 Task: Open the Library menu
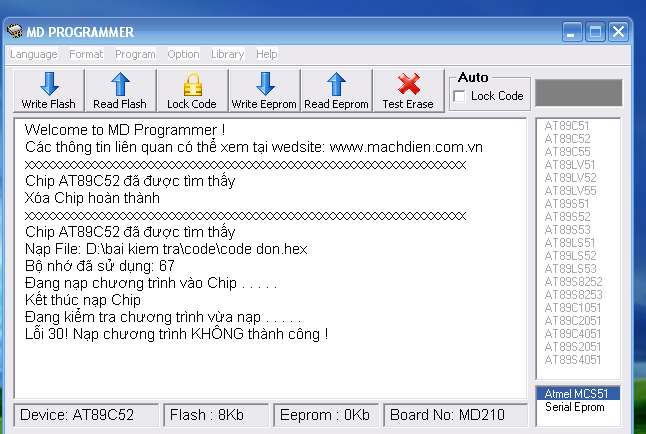[x=228, y=54]
